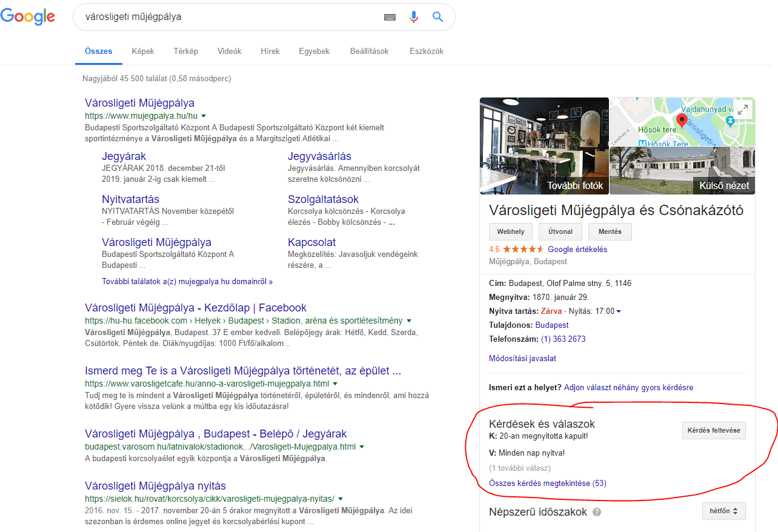Screen dimensions: 778x532
Task: Start voice search with microphone icon
Action: 414,17
